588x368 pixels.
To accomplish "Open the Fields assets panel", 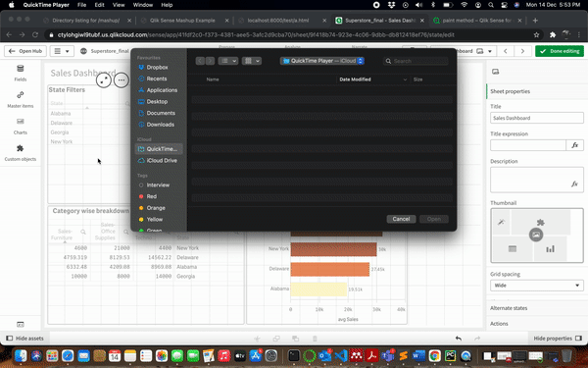I will coord(21,73).
